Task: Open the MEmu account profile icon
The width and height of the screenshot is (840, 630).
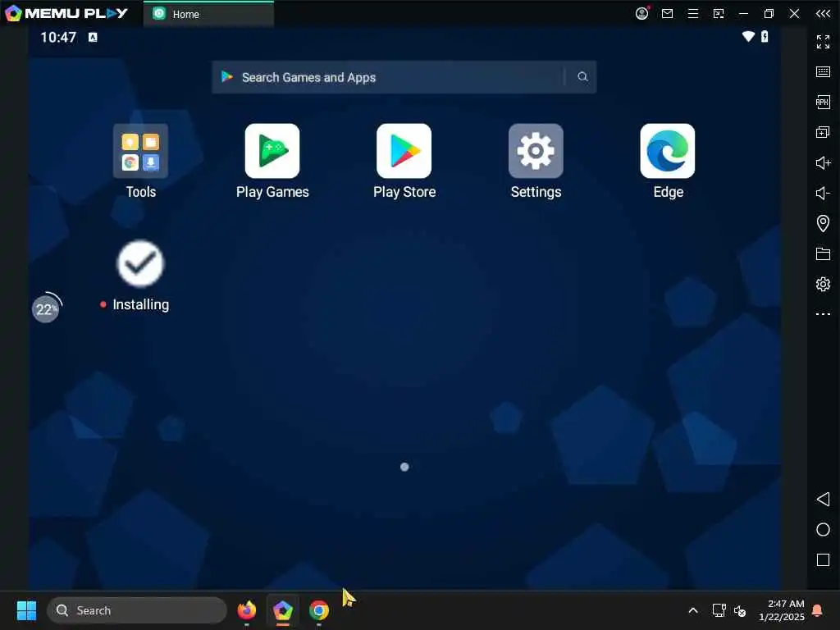Action: pos(641,13)
